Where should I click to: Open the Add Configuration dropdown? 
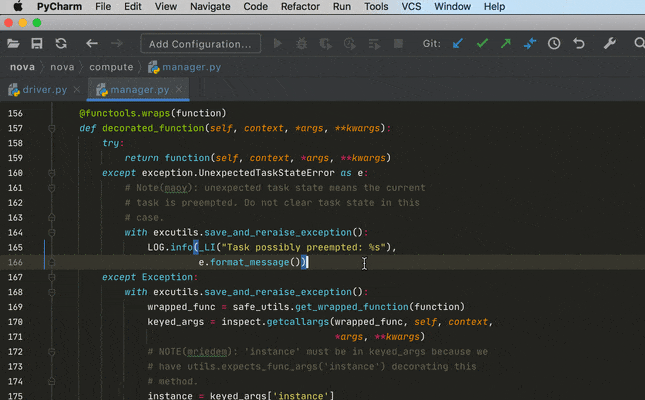[x=199, y=44]
